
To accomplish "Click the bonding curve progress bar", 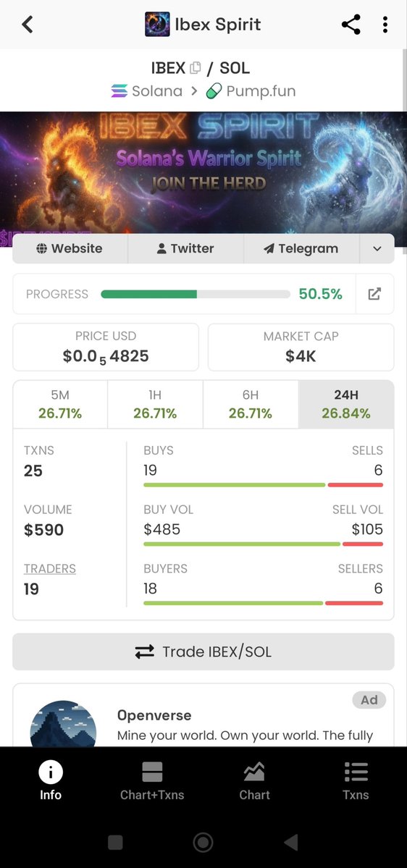I will [x=196, y=294].
